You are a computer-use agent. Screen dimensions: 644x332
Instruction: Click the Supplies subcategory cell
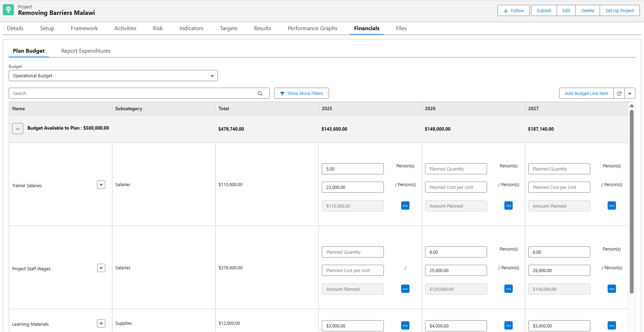(124, 323)
